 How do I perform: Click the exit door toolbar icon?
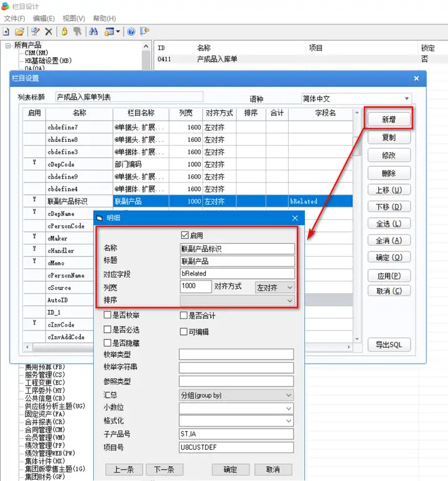144,31
